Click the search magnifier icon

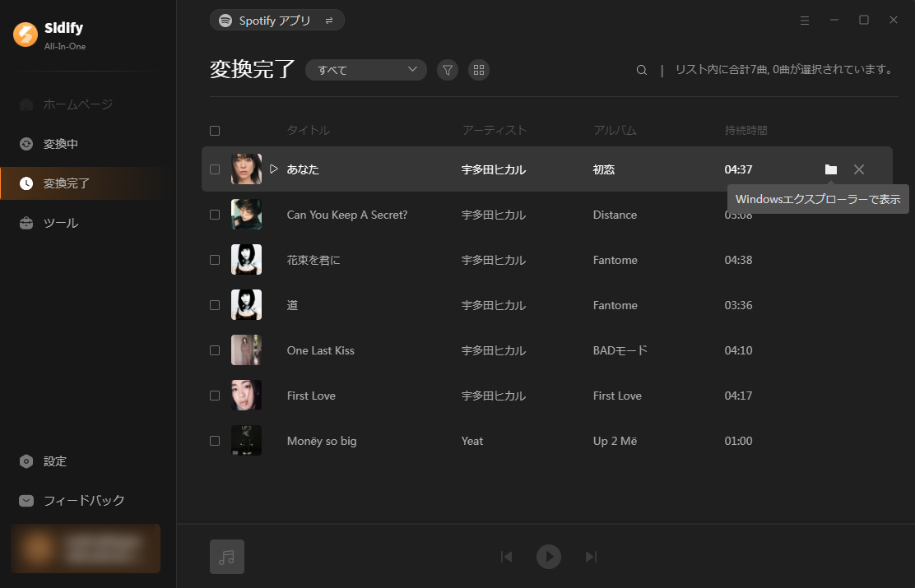[x=641, y=70]
